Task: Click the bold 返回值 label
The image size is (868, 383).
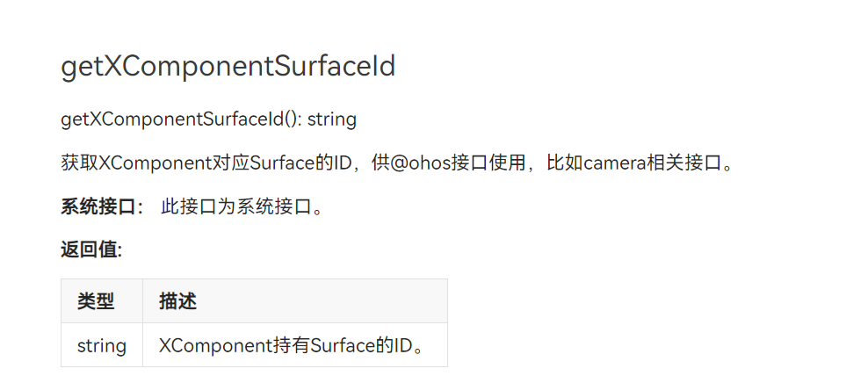Action: pyautogui.click(x=89, y=250)
